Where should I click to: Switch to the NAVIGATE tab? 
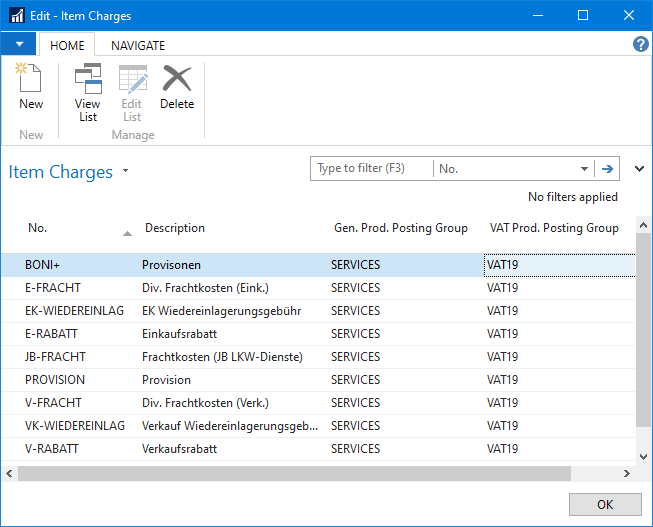[138, 45]
